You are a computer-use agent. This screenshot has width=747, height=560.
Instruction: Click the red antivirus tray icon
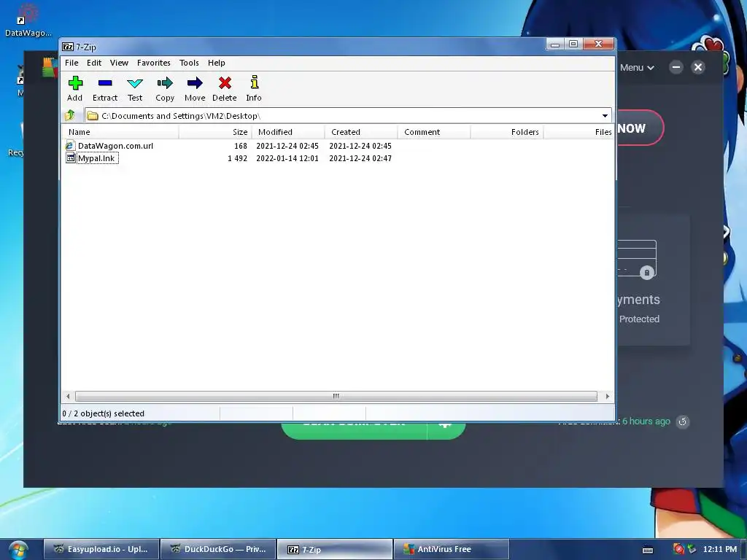pyautogui.click(x=678, y=549)
